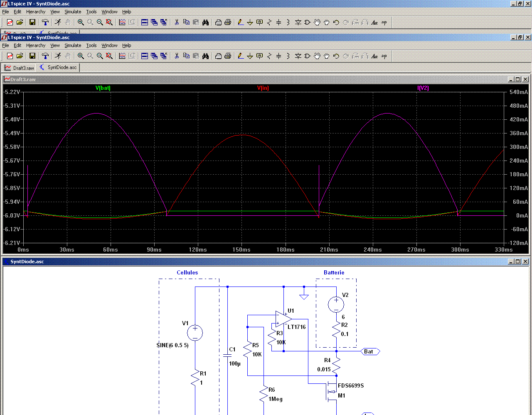Click the V(bat) trace label
532x415 pixels.
tap(103, 88)
